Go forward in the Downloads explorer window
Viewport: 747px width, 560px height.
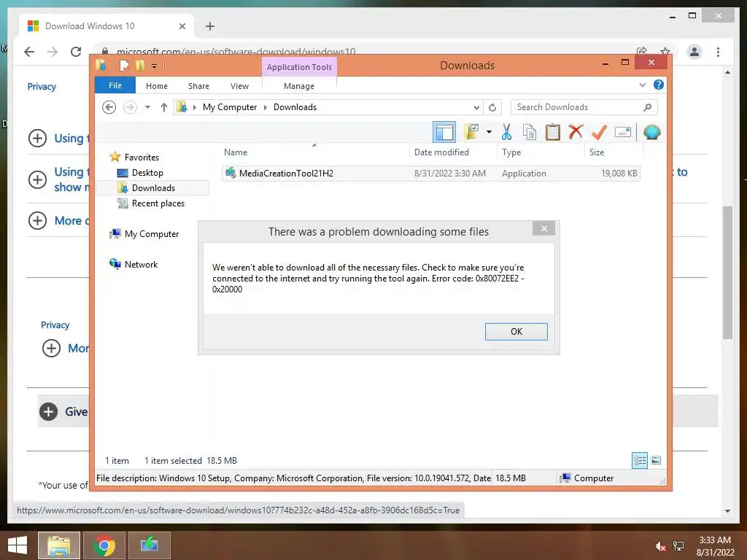pyautogui.click(x=130, y=107)
